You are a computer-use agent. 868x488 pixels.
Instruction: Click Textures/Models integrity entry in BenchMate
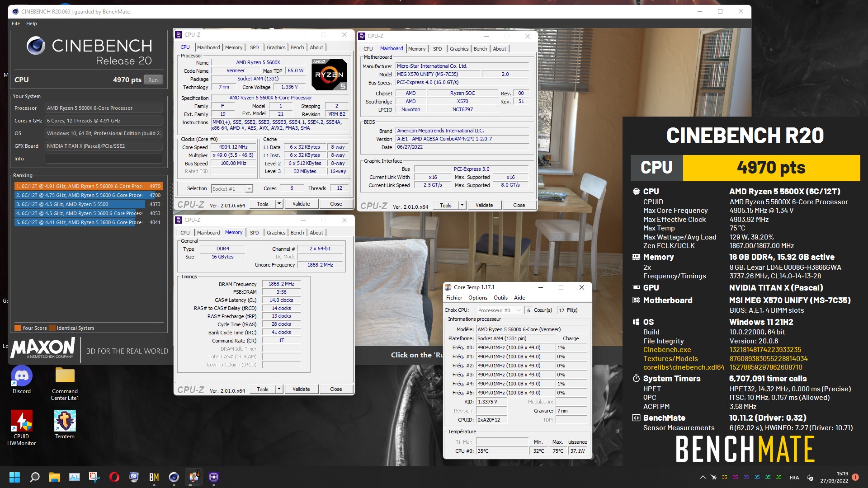[670, 359]
